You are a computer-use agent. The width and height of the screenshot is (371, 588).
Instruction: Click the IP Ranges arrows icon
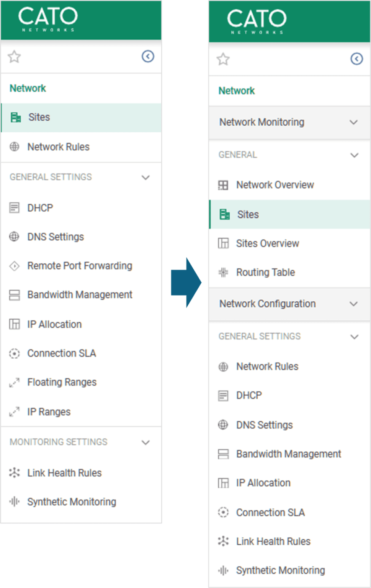coord(14,412)
